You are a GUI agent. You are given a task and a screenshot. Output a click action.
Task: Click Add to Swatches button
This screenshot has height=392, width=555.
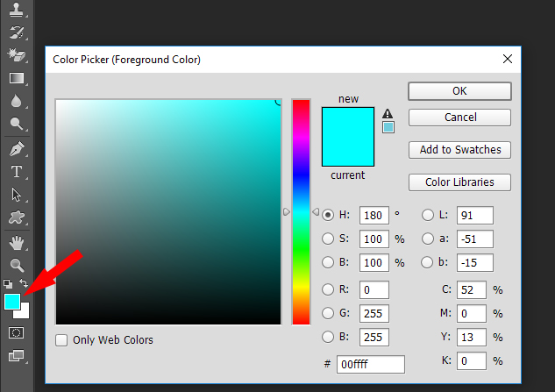(x=459, y=150)
